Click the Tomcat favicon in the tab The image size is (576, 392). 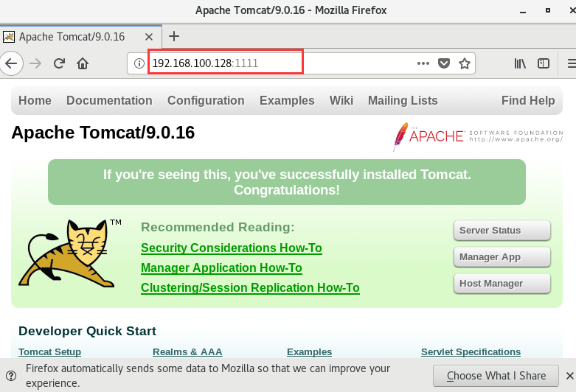tap(9, 37)
